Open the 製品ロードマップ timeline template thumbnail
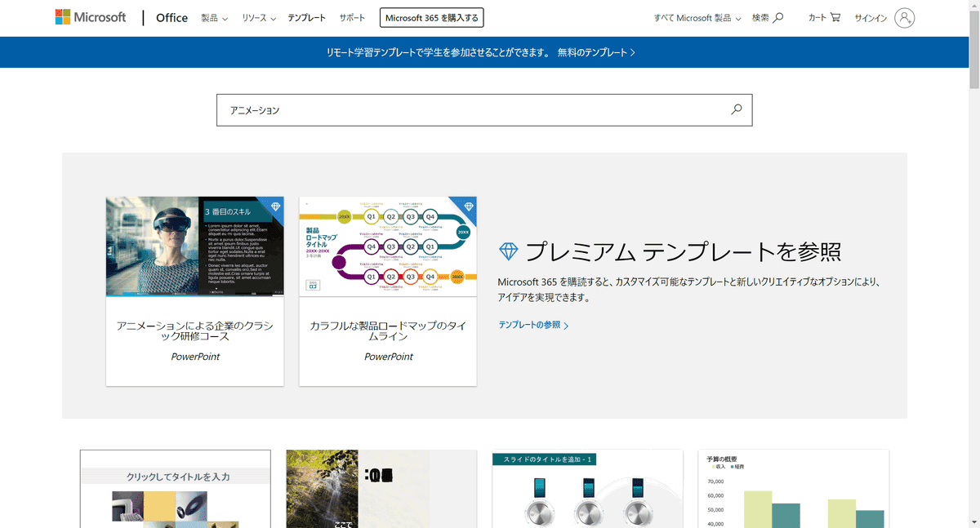The width and height of the screenshot is (980, 528). (388, 246)
